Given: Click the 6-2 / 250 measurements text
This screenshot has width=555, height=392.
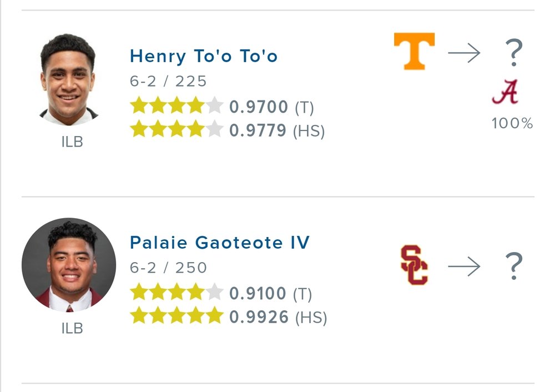Looking at the screenshot, I should tap(168, 268).
